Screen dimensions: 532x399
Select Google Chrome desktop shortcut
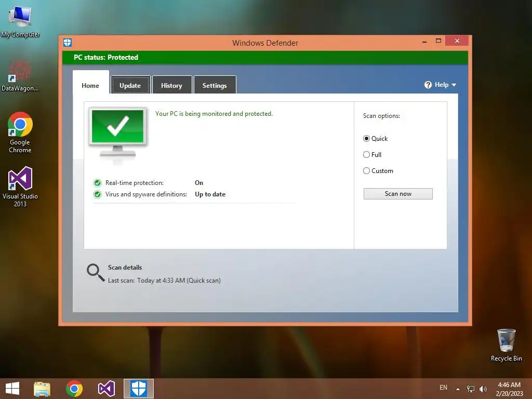coord(20,132)
